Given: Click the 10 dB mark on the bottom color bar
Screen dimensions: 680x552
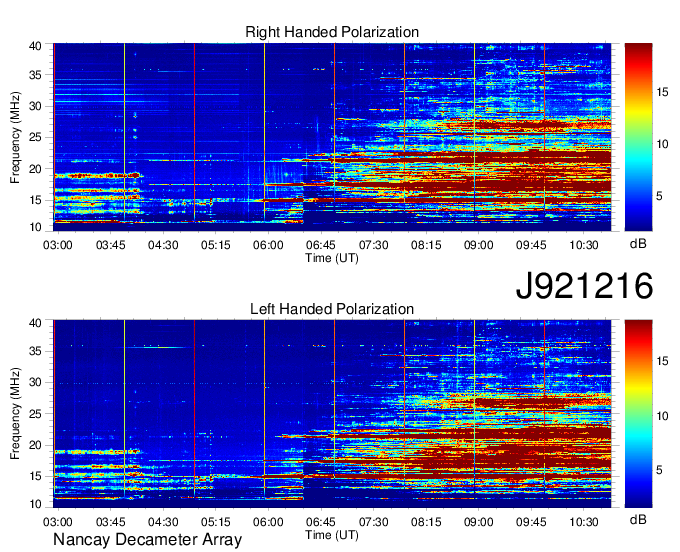Looking at the screenshot, I should (662, 416).
